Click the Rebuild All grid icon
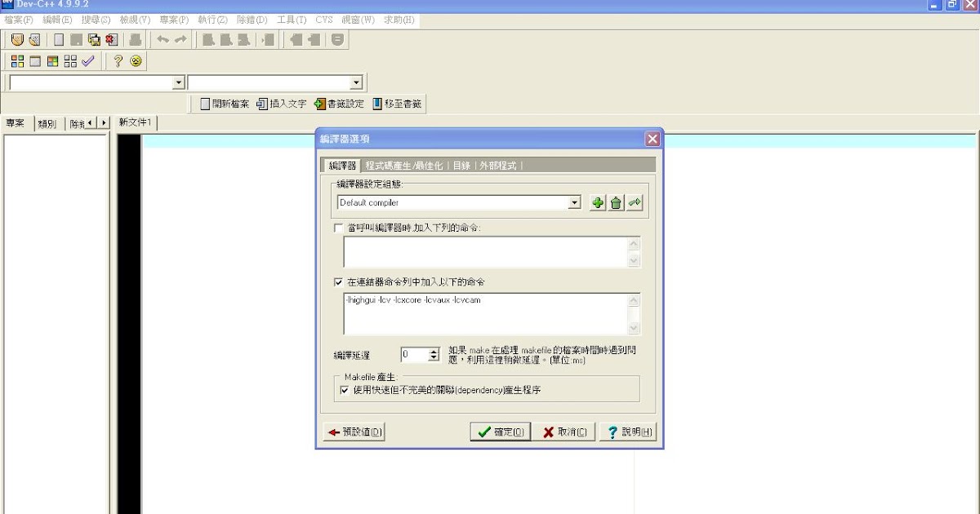 tap(70, 61)
